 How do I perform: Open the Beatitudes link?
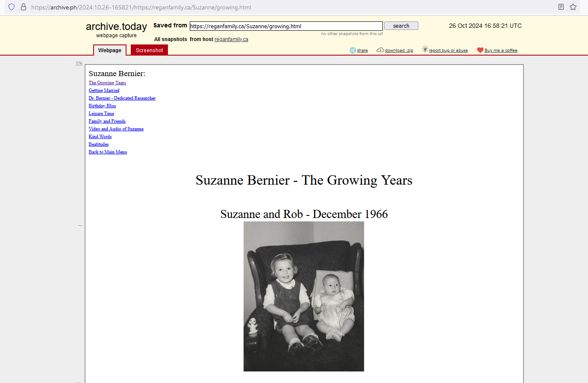click(99, 144)
